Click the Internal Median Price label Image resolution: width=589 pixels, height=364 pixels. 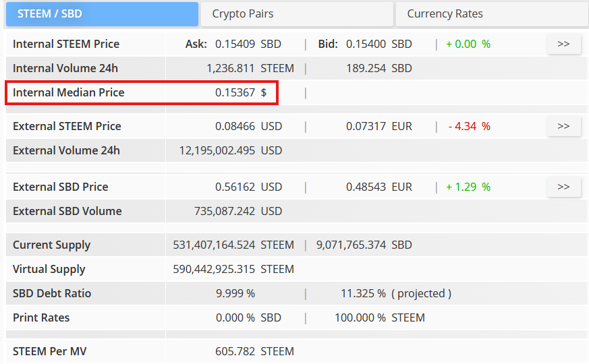[x=69, y=93]
